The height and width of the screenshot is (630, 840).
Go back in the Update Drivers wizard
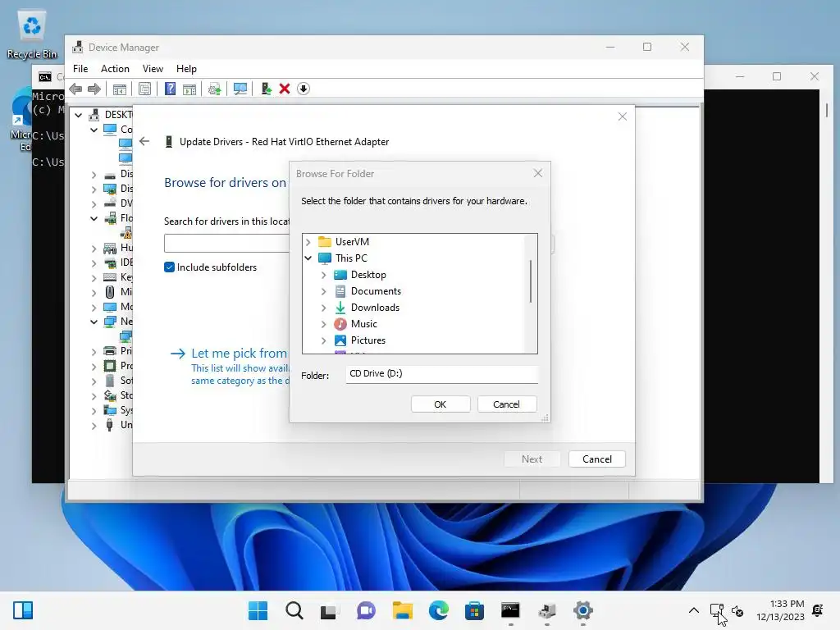coord(144,141)
